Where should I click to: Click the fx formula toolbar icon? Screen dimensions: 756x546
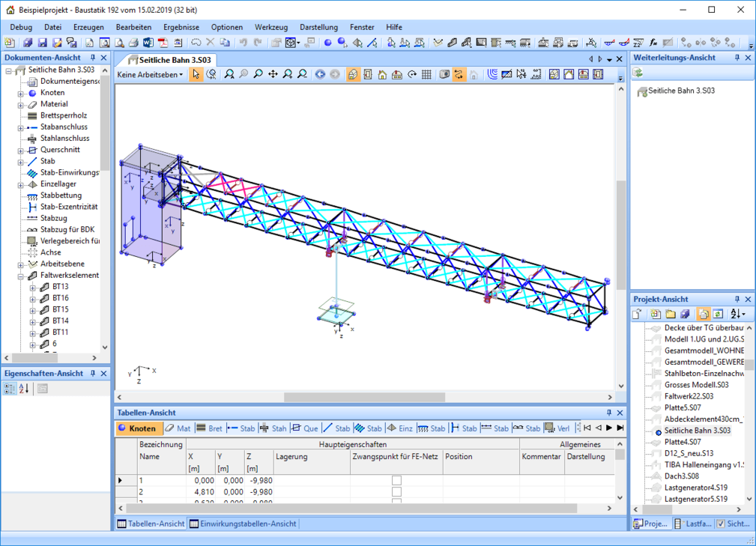coord(653,43)
